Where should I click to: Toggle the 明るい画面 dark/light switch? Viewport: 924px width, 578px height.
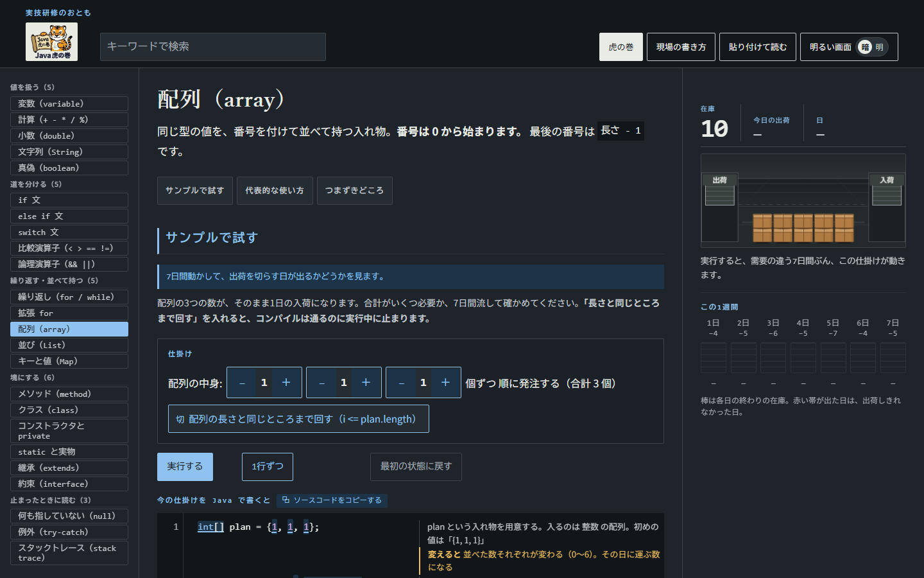click(x=872, y=47)
